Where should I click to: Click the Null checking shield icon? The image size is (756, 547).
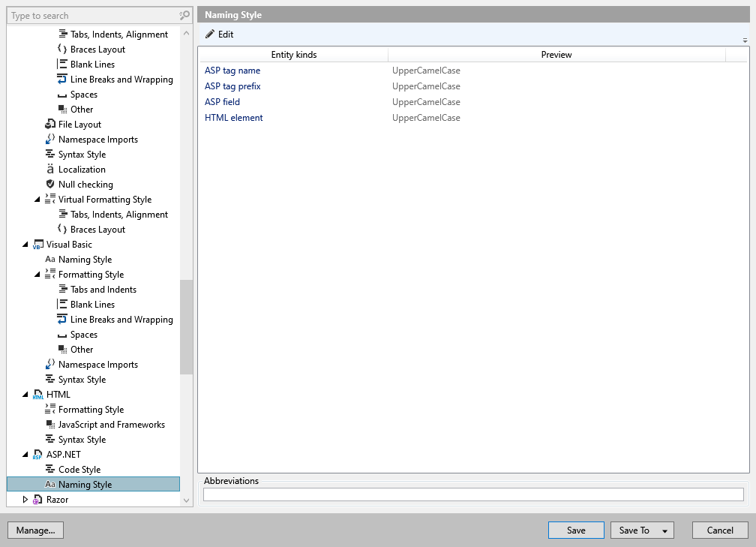click(x=50, y=185)
